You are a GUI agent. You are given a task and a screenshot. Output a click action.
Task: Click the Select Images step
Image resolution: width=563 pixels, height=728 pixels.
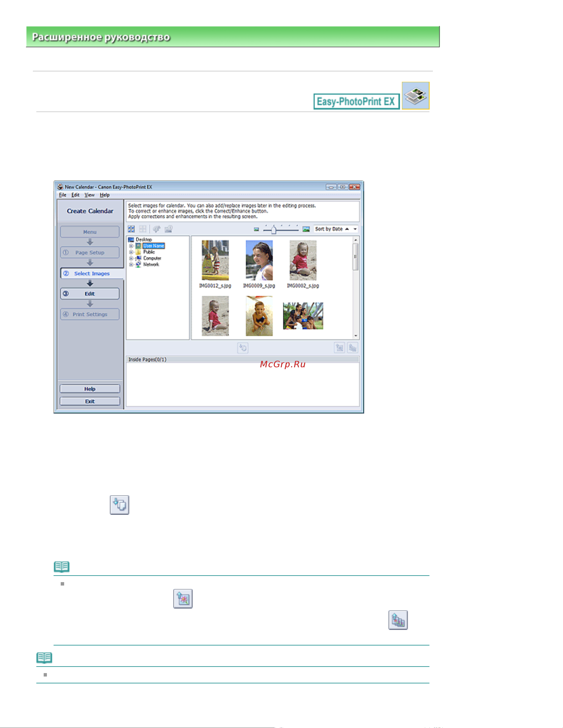click(92, 273)
